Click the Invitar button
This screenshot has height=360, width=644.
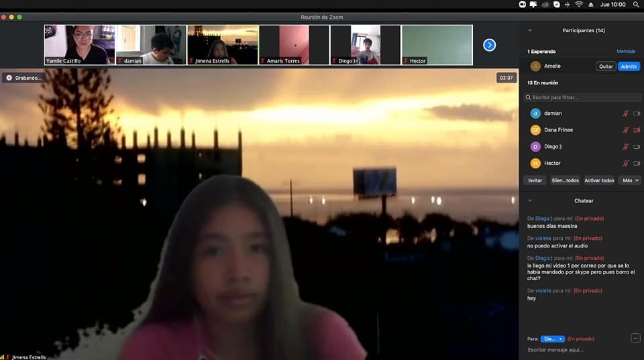[x=535, y=180]
